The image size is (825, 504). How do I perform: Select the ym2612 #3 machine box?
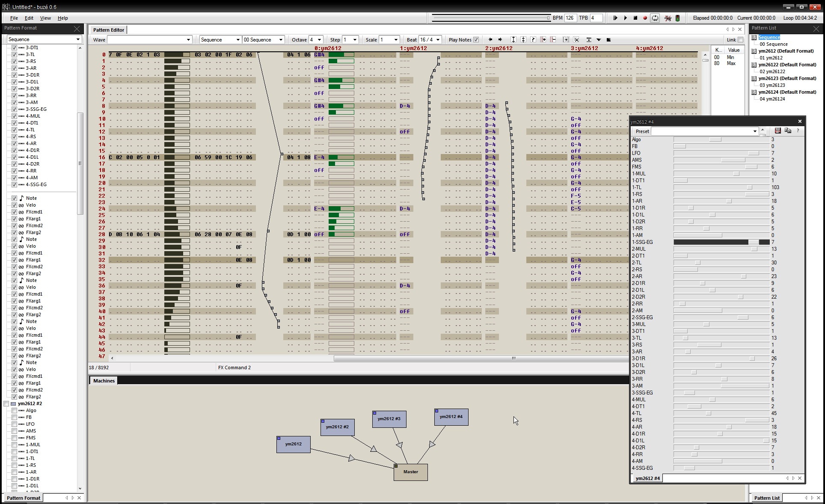389,419
